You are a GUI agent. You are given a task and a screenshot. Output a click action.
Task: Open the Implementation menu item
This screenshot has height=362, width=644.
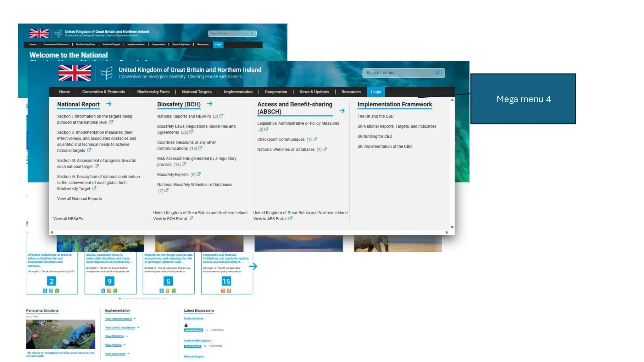tap(238, 92)
